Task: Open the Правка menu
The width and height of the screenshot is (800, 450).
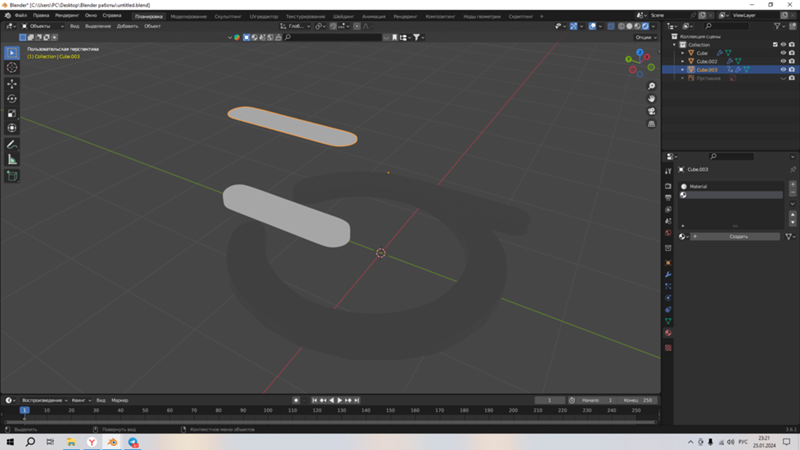Action: (x=41, y=16)
